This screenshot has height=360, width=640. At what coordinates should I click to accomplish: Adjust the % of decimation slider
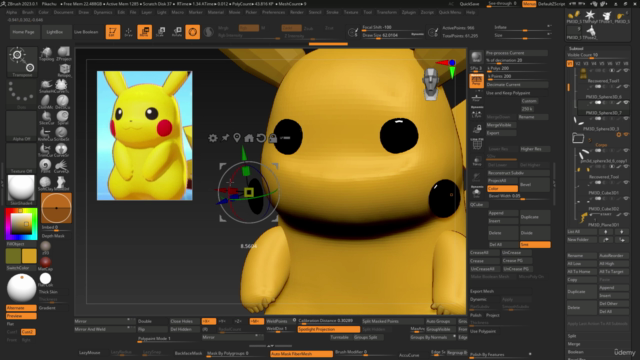[516, 60]
